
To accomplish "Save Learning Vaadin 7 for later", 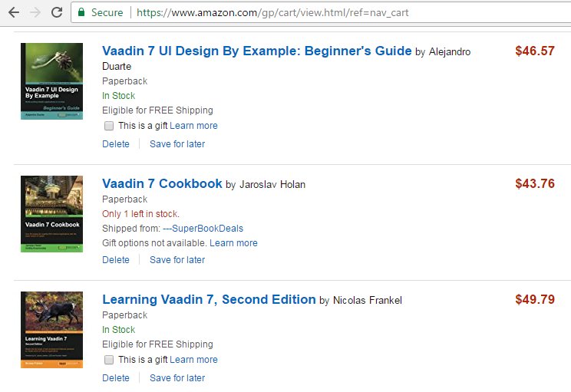I will (177, 378).
